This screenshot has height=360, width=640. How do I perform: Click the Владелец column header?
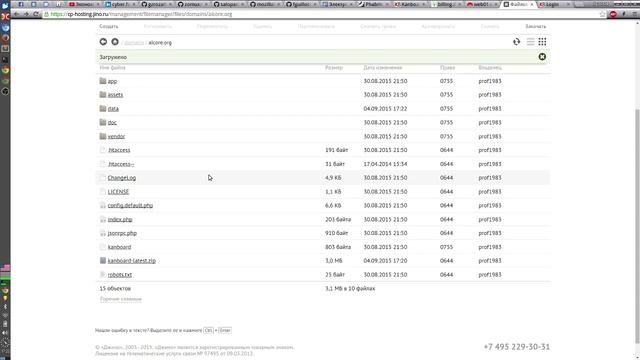click(x=490, y=68)
